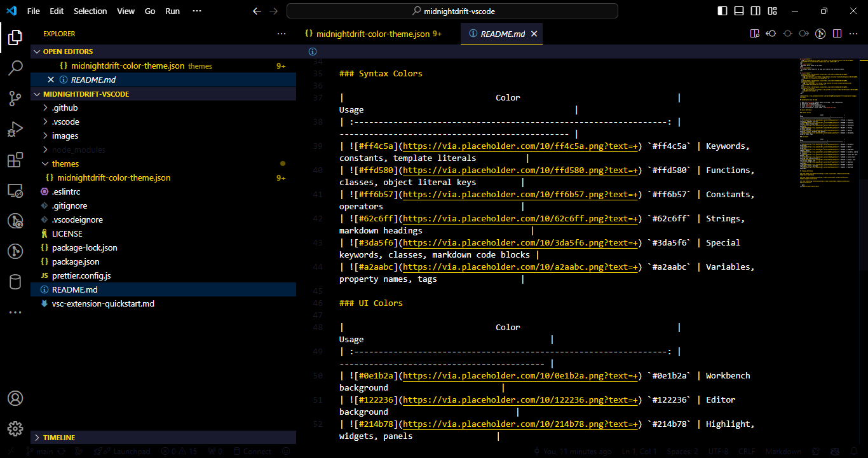Close README.md in Open Editors list
Screen dimensions: 868x458
51,80
